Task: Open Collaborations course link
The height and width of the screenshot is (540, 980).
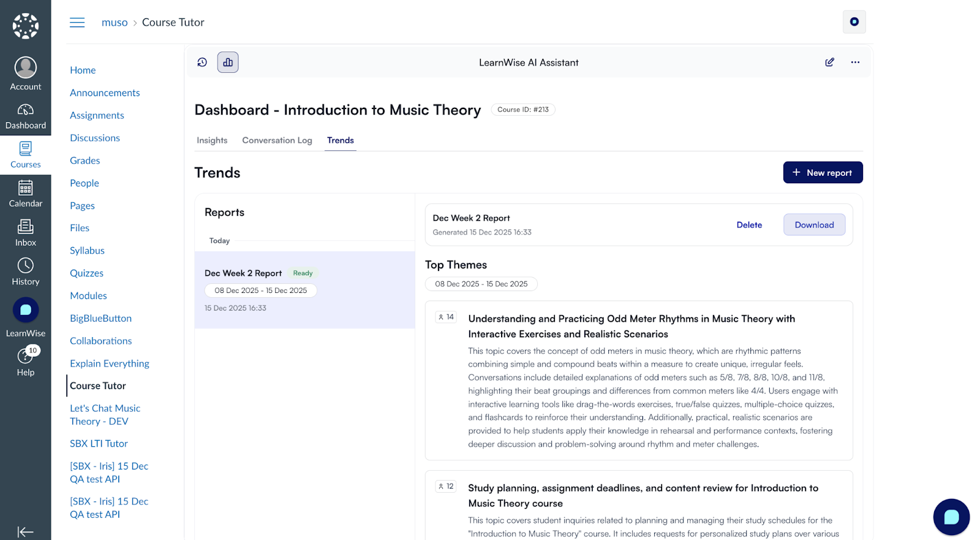Action: (x=100, y=341)
